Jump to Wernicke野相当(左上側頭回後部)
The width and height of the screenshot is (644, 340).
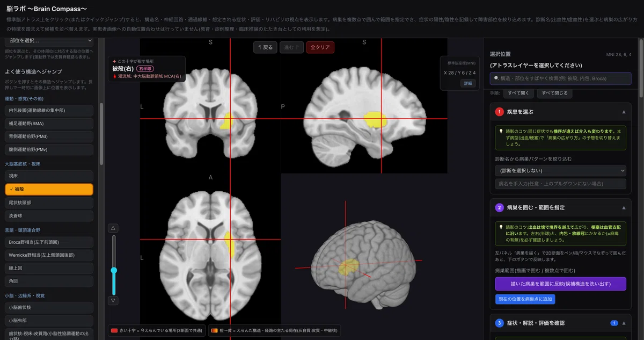(49, 255)
